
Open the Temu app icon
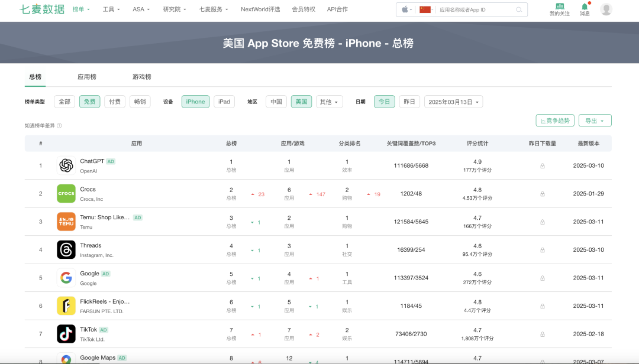pos(66,222)
